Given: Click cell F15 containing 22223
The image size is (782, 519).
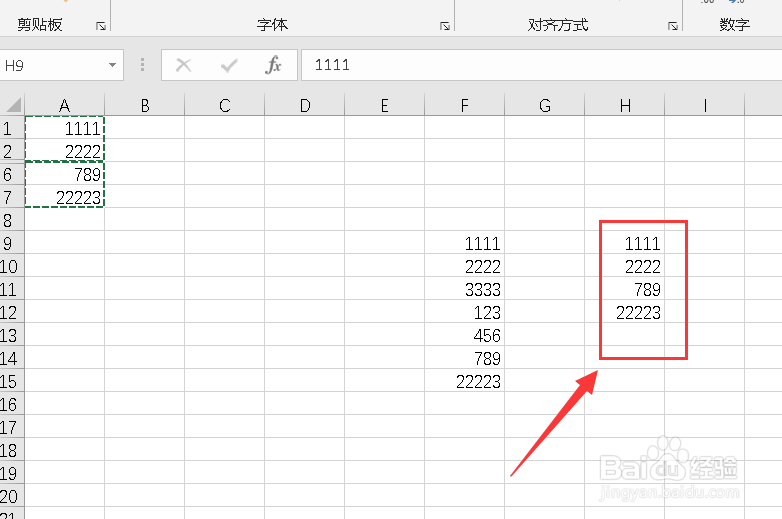Looking at the screenshot, I should (464, 381).
